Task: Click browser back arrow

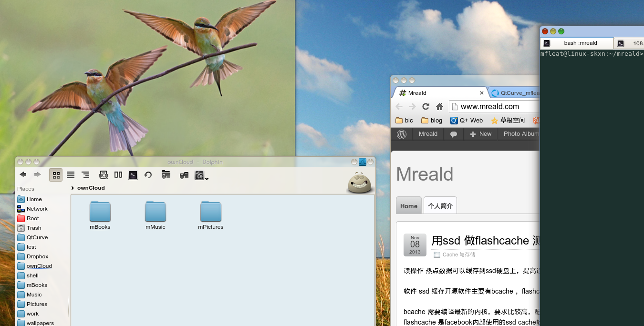Action: [399, 106]
